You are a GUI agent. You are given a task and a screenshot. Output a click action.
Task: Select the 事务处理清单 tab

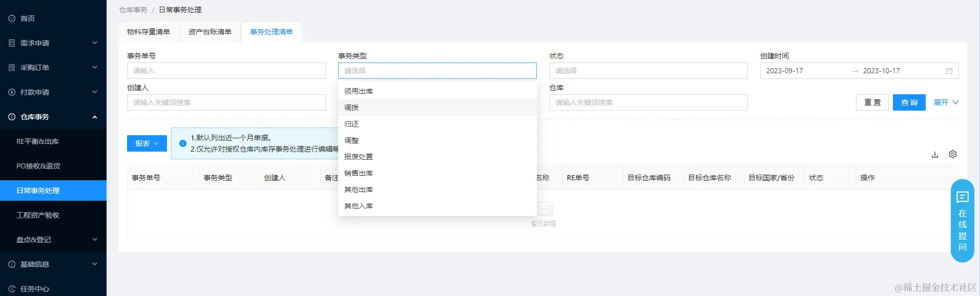[272, 32]
